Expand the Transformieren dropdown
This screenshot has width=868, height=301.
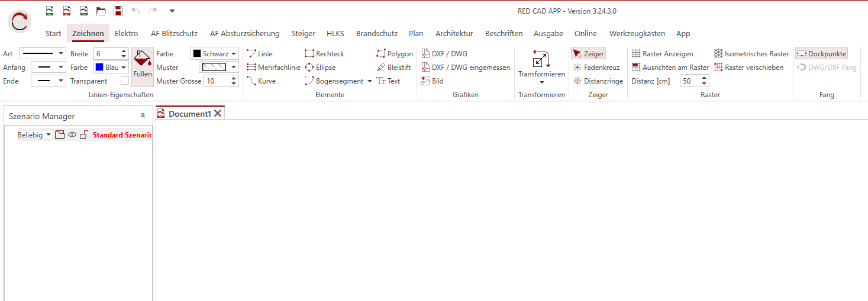[x=541, y=82]
